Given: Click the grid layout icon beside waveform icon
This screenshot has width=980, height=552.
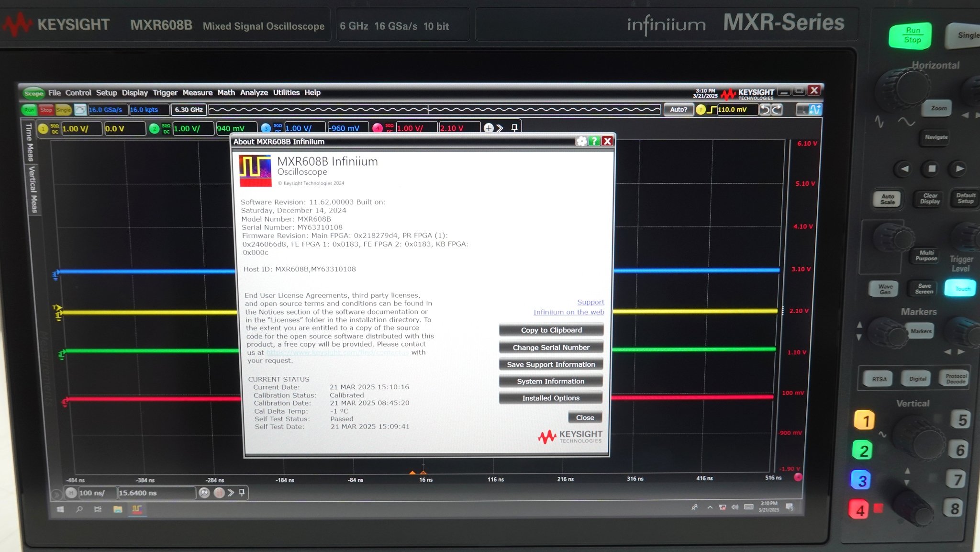Looking at the screenshot, I should [x=802, y=110].
